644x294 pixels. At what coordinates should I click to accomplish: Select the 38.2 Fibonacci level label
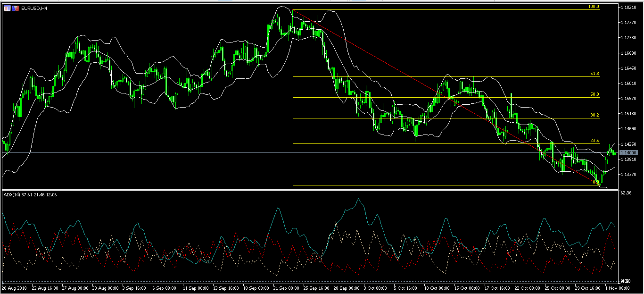[x=594, y=115]
